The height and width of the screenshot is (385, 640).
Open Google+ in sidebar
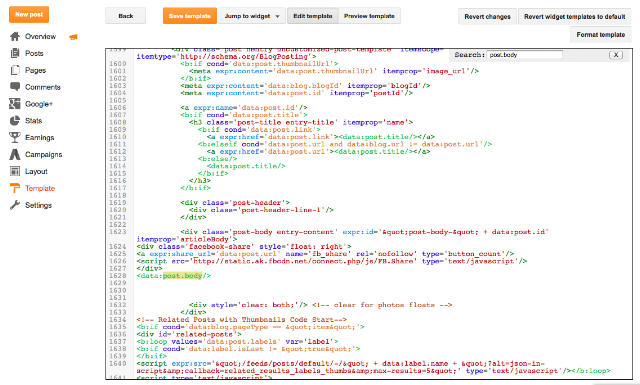[x=39, y=104]
